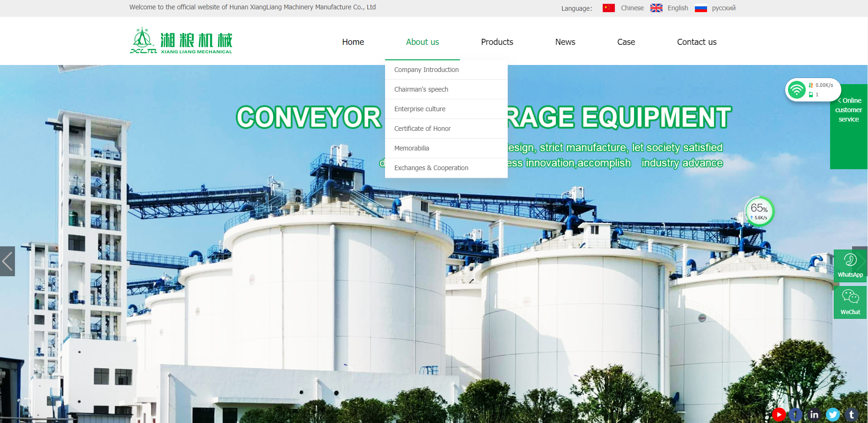The width and height of the screenshot is (868, 423).
Task: Open the Case page
Action: pos(626,42)
